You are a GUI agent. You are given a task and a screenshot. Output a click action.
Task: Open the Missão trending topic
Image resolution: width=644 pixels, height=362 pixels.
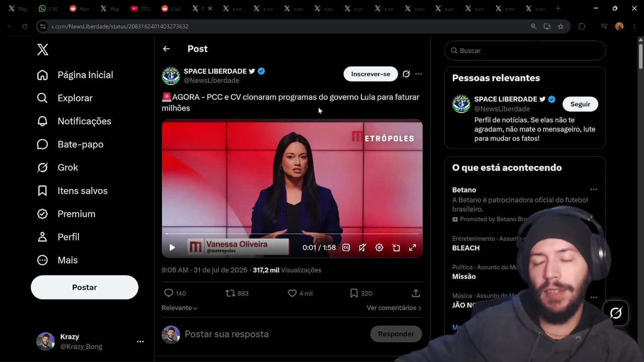point(464,277)
